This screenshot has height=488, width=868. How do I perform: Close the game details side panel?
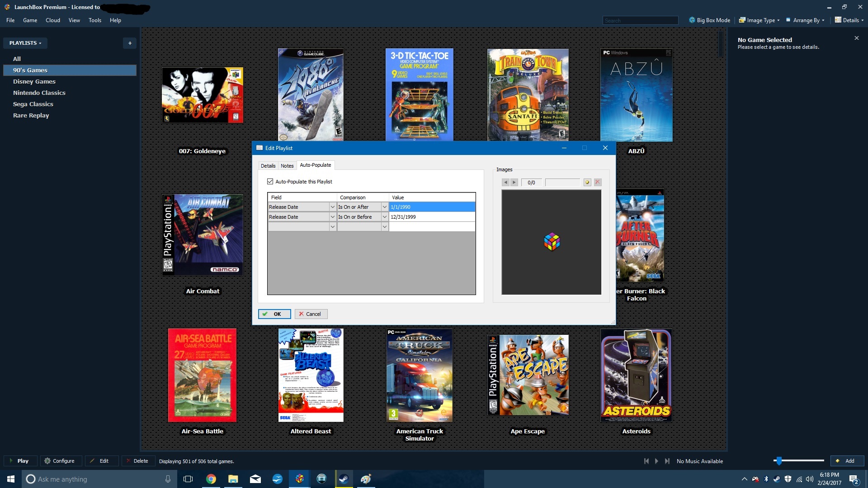click(856, 38)
